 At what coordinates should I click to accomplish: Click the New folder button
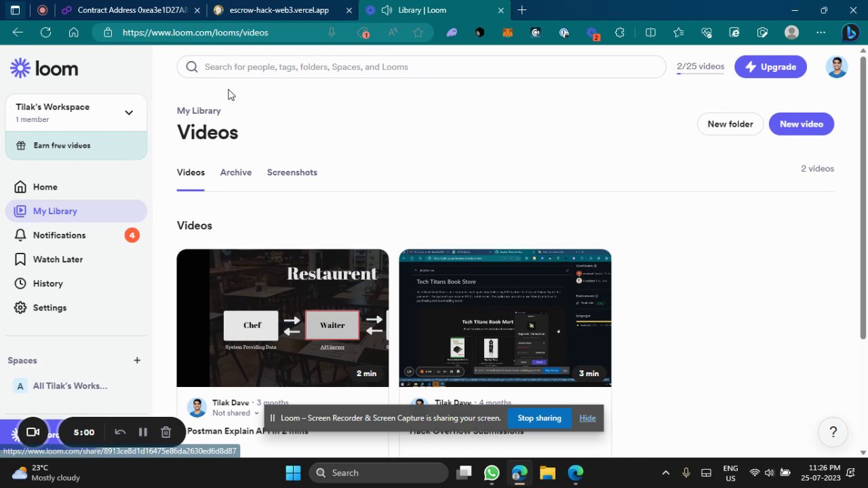point(730,124)
